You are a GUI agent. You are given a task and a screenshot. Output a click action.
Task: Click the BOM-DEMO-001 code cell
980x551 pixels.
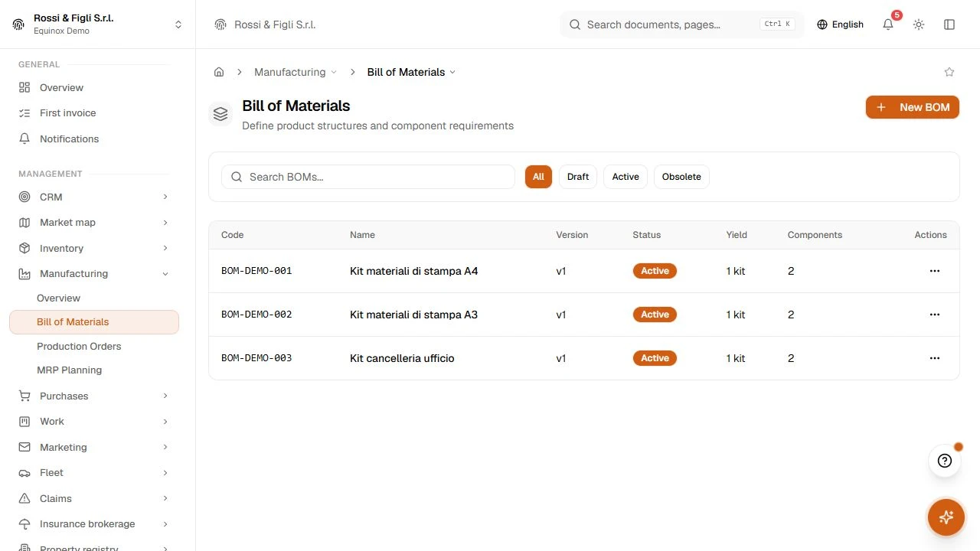pos(256,271)
